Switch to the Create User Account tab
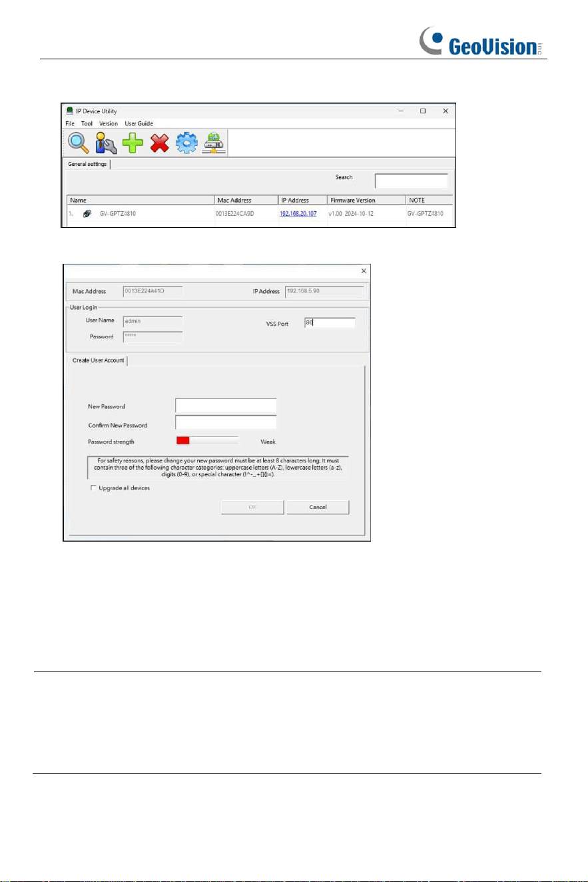 point(97,360)
